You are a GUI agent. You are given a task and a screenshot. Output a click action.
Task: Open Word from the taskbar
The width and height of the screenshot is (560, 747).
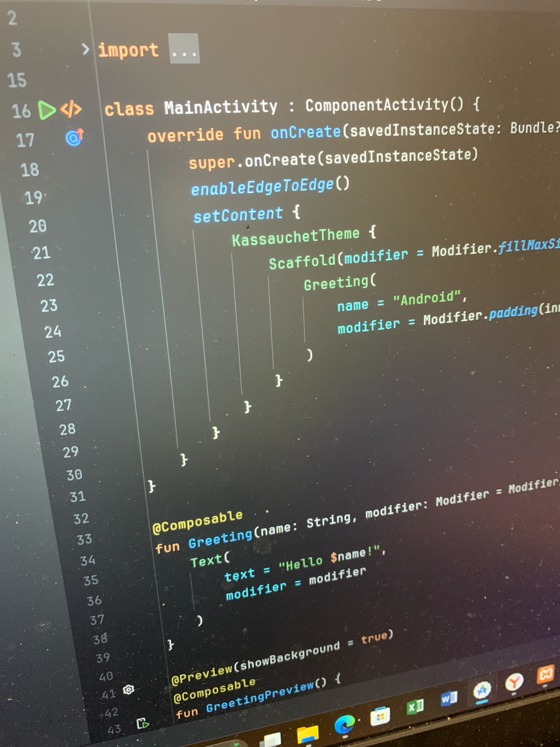coord(449,698)
